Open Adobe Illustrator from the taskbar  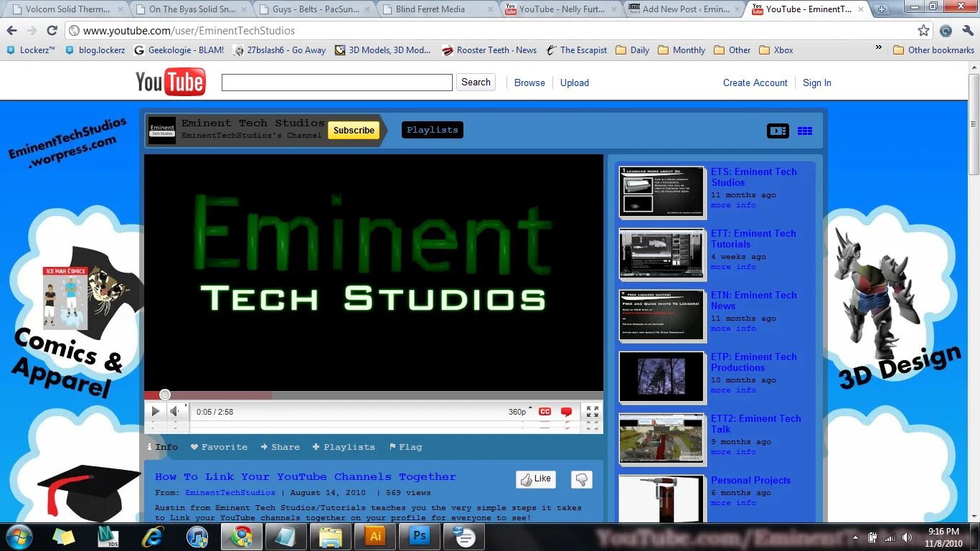(x=376, y=537)
